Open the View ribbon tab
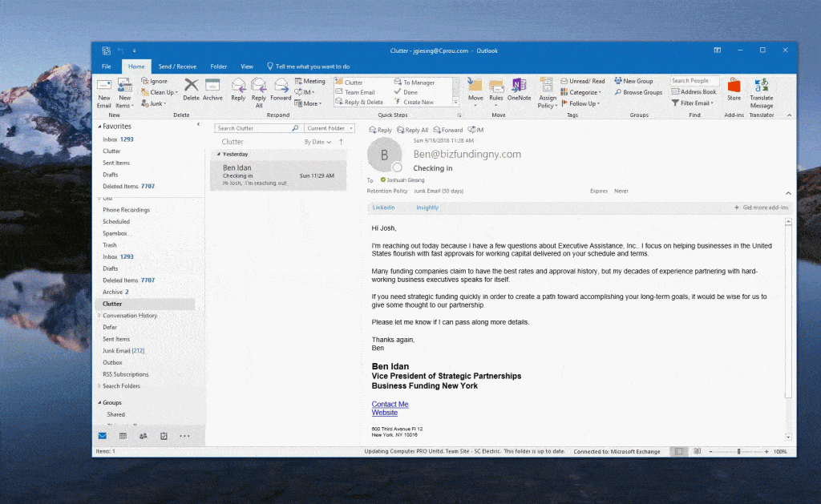The width and height of the screenshot is (821, 504). click(x=247, y=67)
